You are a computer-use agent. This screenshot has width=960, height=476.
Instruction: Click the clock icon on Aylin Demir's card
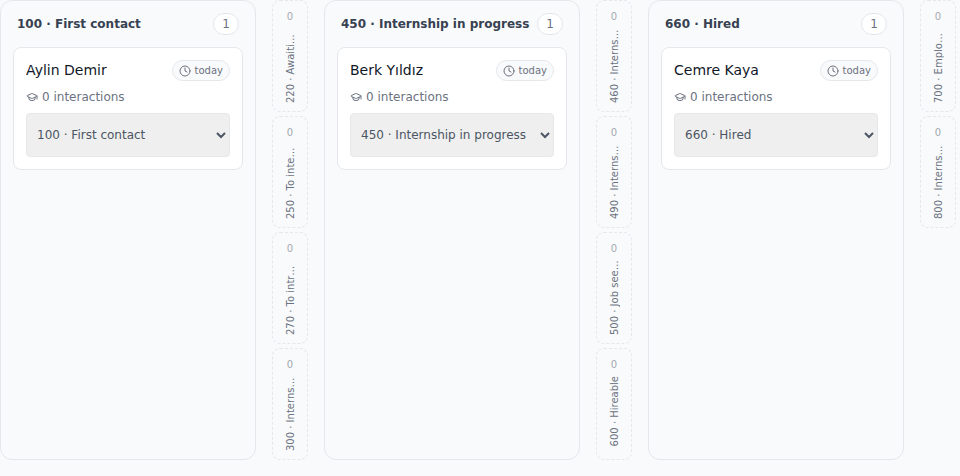pos(185,71)
